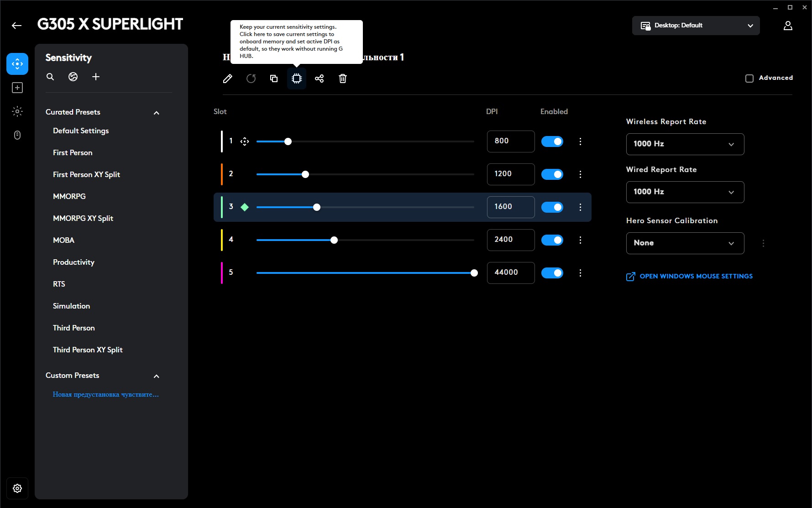812x508 pixels.
Task: Delete the current preset
Action: 343,79
